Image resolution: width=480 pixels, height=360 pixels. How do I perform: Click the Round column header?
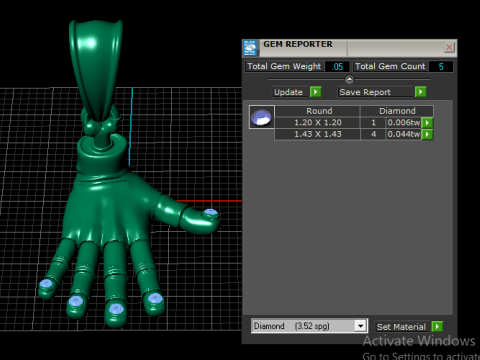(318, 111)
